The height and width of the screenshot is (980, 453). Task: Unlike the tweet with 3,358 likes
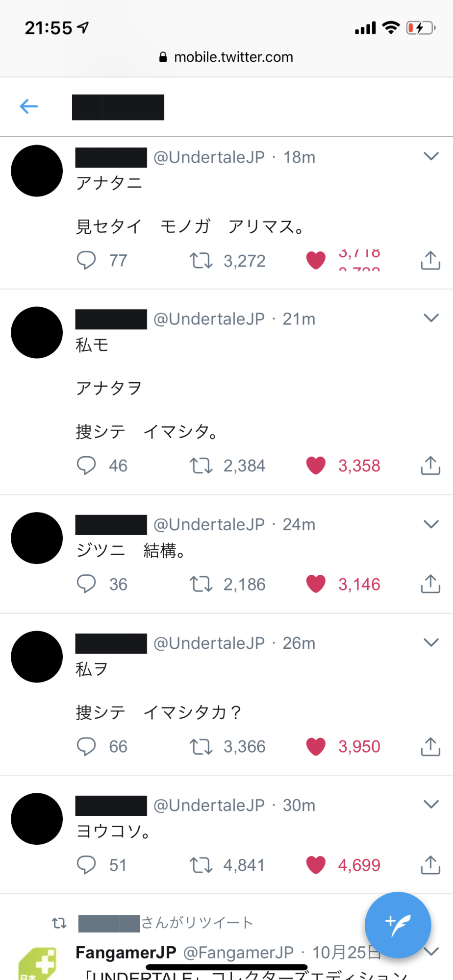(x=316, y=465)
